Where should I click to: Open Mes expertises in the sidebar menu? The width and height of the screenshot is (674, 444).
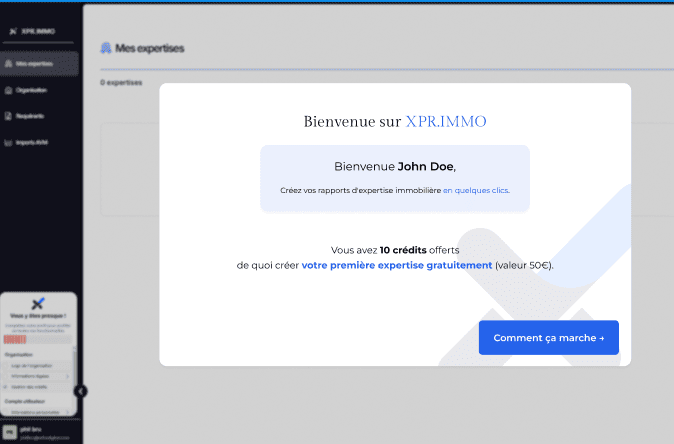coord(39,64)
